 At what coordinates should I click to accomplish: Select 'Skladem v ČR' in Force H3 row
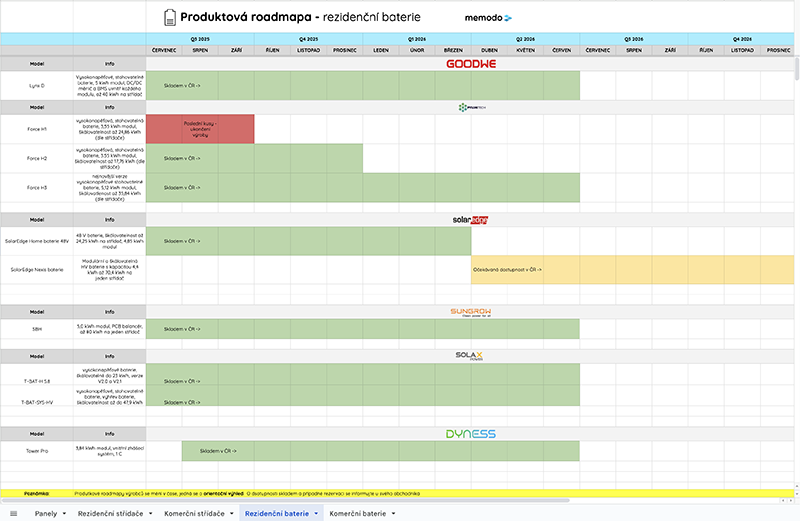tap(182, 187)
